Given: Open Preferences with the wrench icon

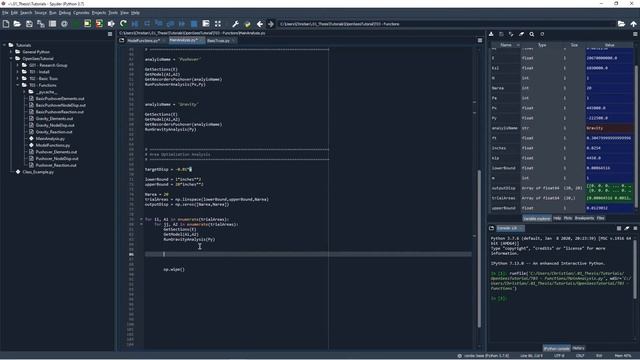Looking at the screenshot, I should pos(236,24).
